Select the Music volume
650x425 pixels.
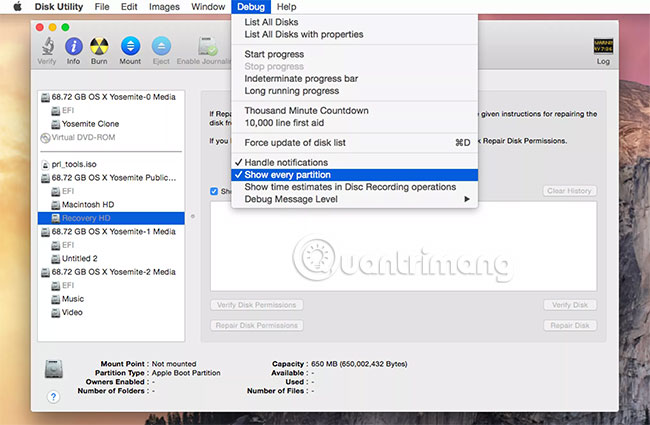pos(111,299)
